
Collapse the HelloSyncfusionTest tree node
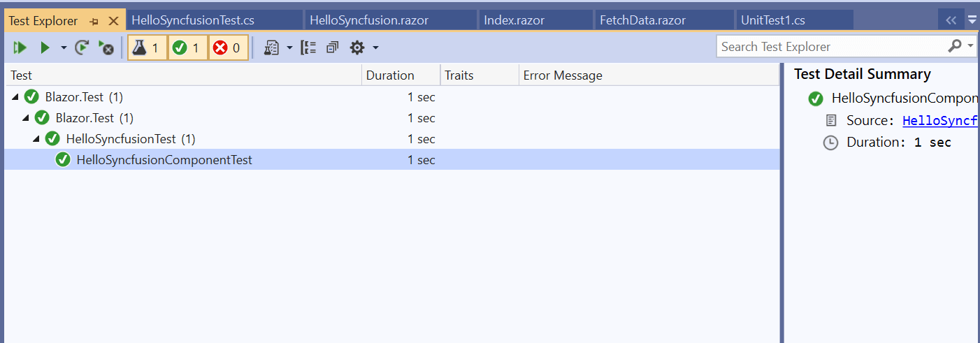[x=36, y=139]
